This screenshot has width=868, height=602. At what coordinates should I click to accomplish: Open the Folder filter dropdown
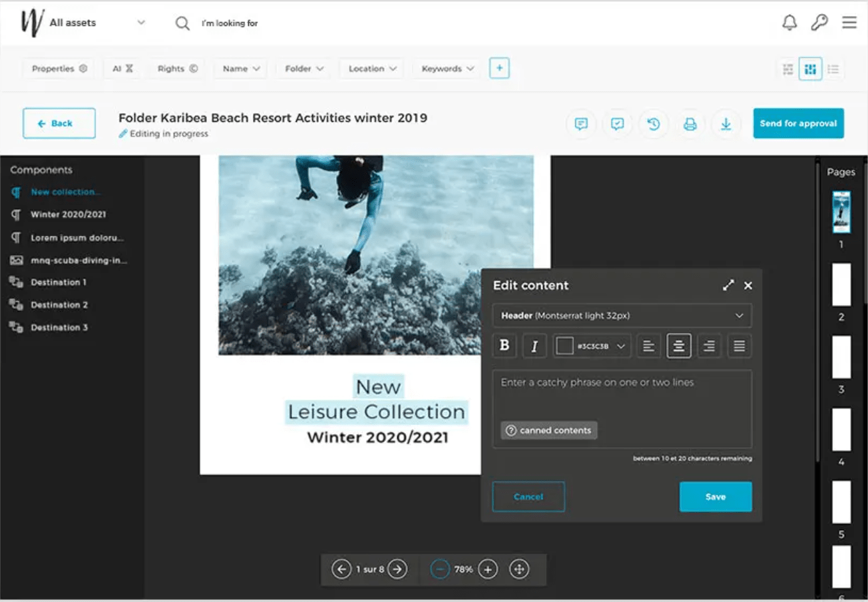303,68
